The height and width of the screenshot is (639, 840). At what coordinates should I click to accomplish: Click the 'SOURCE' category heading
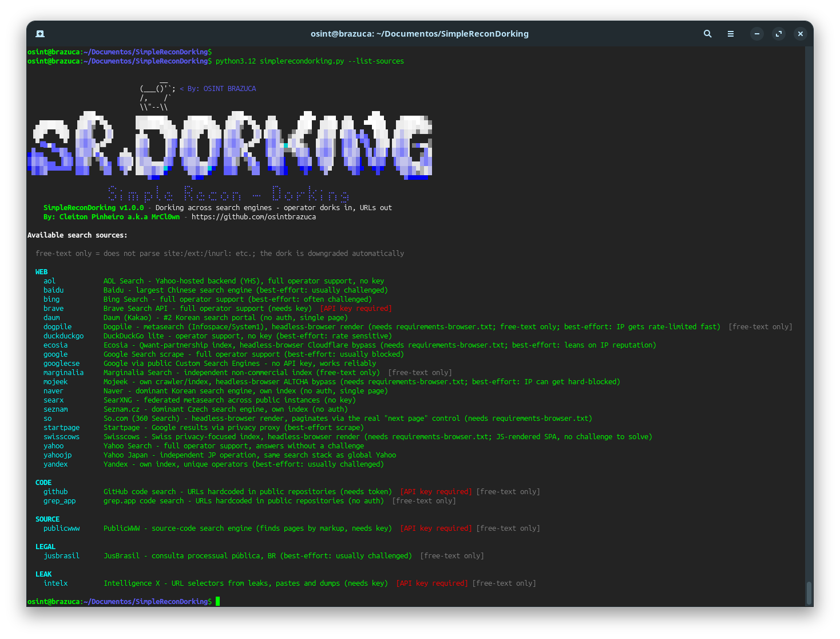[x=47, y=519]
